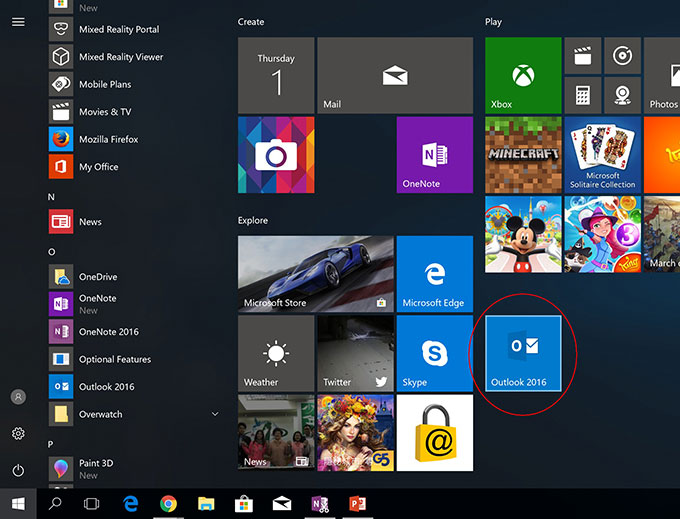Launch the Skype tile
The width and height of the screenshot is (680, 519).
[x=435, y=353]
